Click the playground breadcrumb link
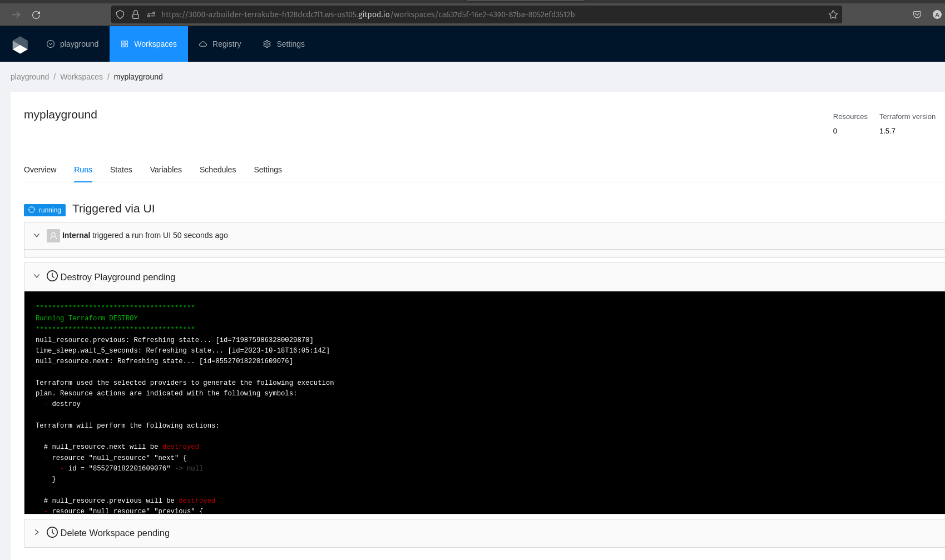This screenshot has height=560, width=945. [29, 77]
